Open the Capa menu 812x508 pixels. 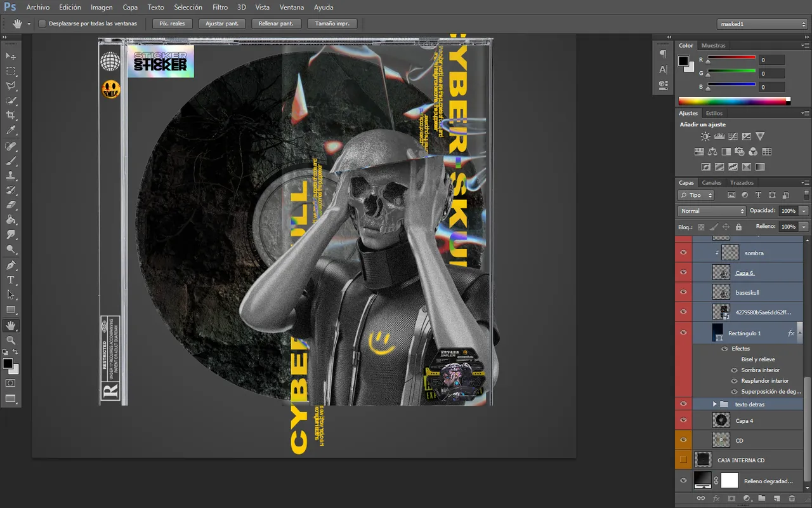click(x=130, y=8)
